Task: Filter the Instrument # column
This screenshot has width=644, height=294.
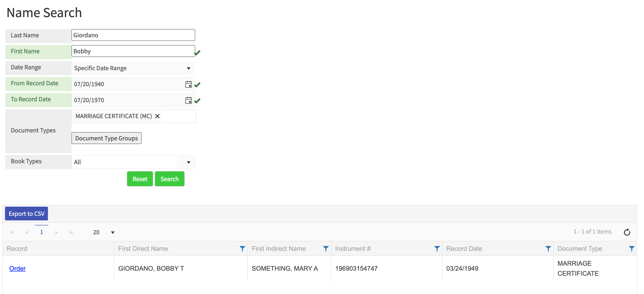Action: point(437,249)
